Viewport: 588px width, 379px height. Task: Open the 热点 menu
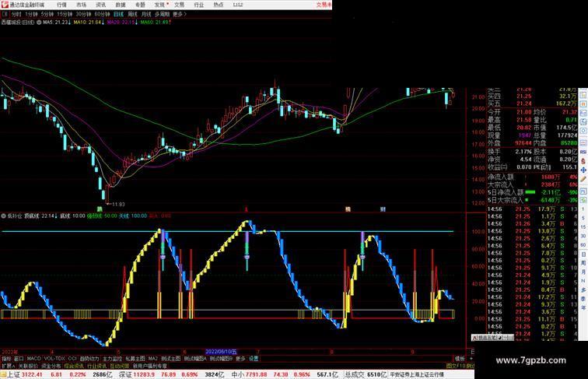pyautogui.click(x=219, y=5)
